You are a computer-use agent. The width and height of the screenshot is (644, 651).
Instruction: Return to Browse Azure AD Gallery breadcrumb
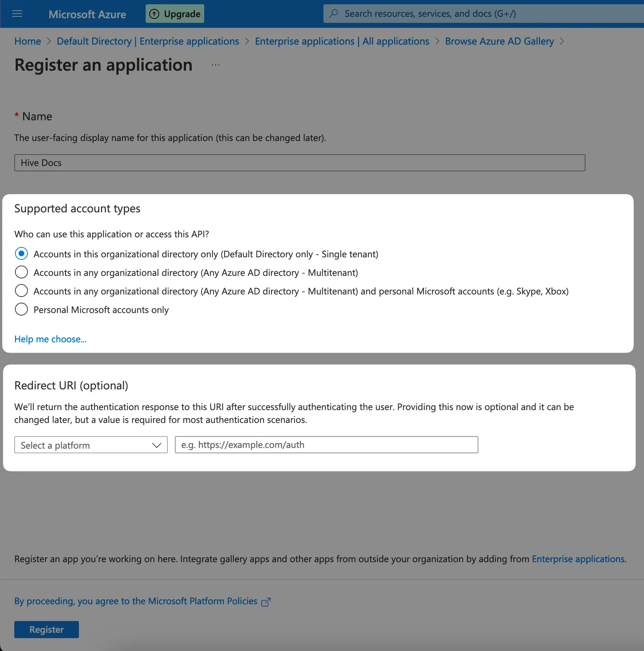(x=499, y=41)
